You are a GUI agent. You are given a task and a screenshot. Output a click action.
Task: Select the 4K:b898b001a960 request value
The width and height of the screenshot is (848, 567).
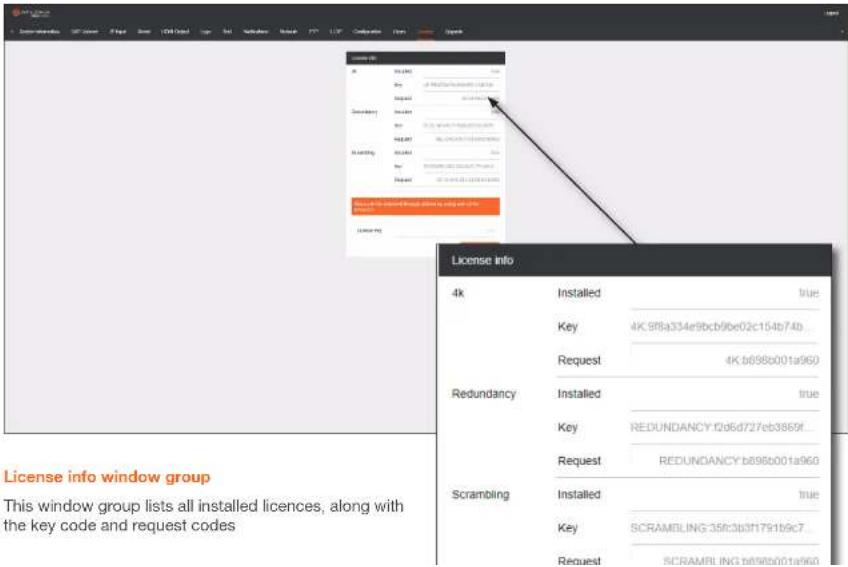[x=772, y=360]
